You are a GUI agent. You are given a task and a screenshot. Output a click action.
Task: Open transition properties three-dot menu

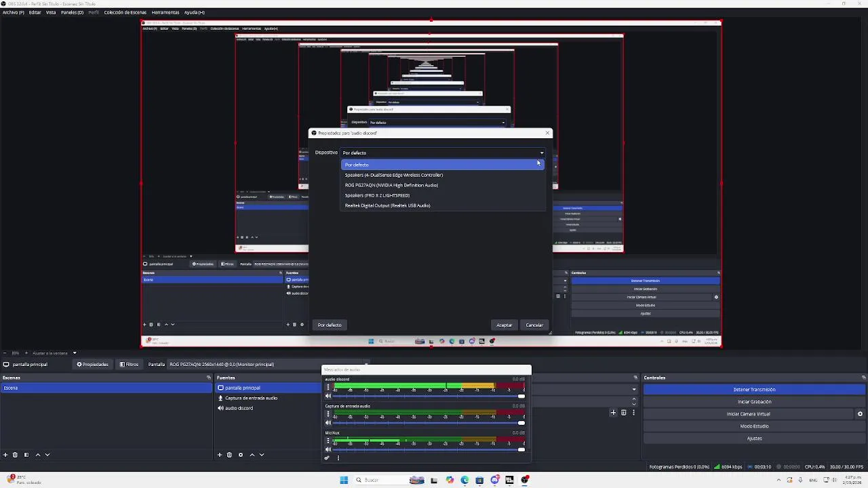[x=634, y=413]
